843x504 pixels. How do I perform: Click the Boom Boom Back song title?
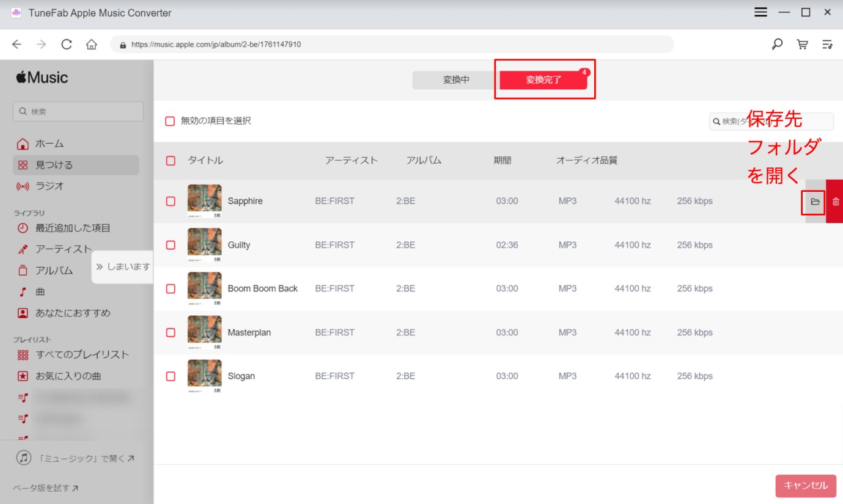pos(263,288)
